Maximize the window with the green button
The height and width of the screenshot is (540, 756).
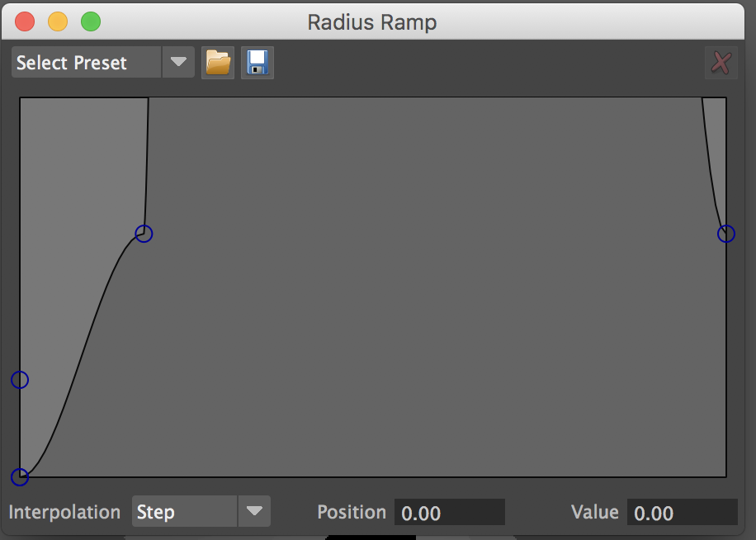click(x=90, y=21)
